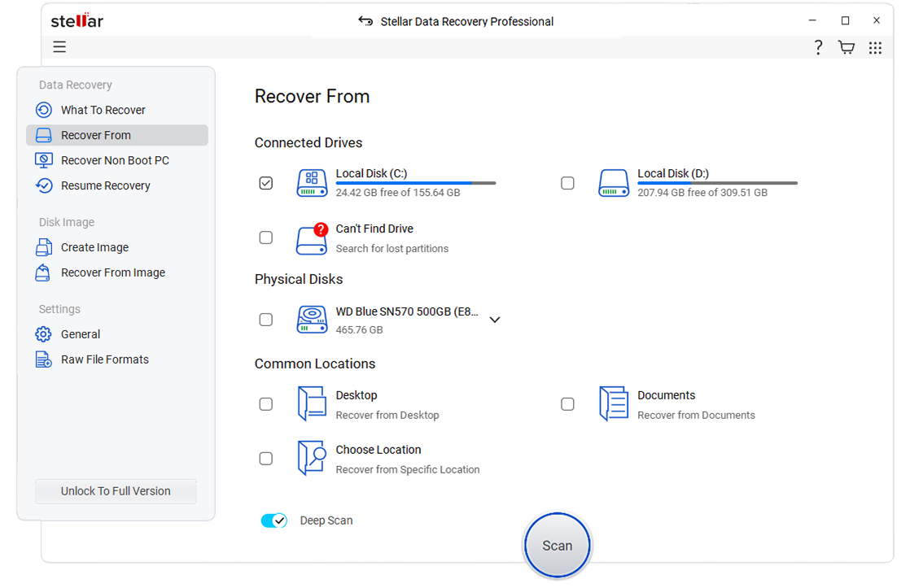Click the Choose Location search icon
The width and height of the screenshot is (910, 588).
coord(312,458)
